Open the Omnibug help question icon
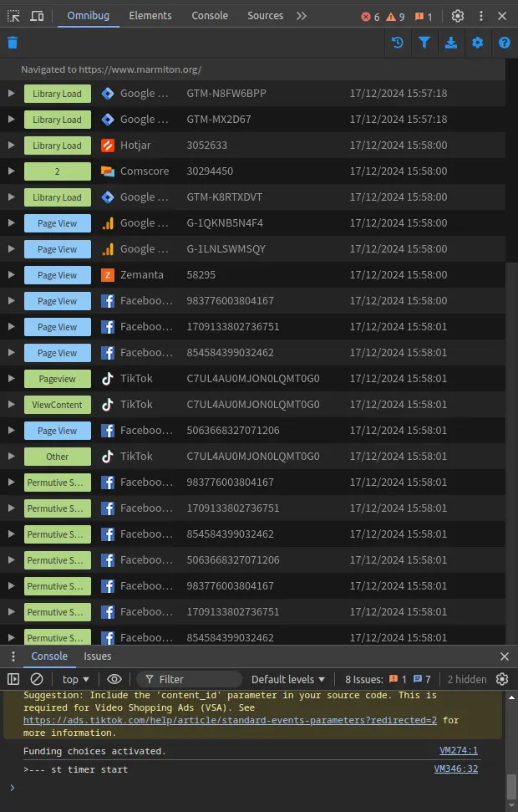518x812 pixels. pos(505,43)
